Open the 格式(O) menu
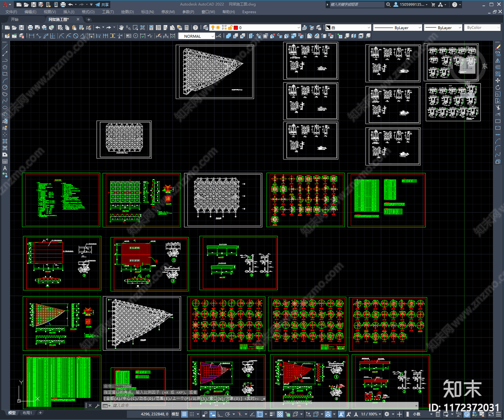The height and width of the screenshot is (420, 504). click(x=88, y=12)
